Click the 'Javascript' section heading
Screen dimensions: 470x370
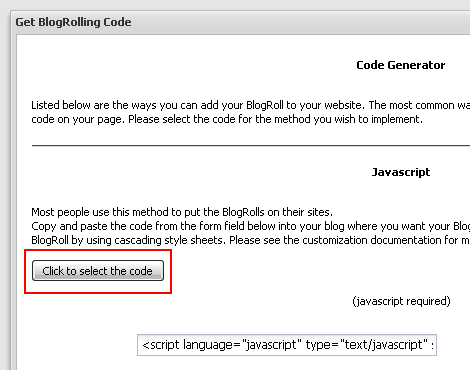tap(401, 172)
